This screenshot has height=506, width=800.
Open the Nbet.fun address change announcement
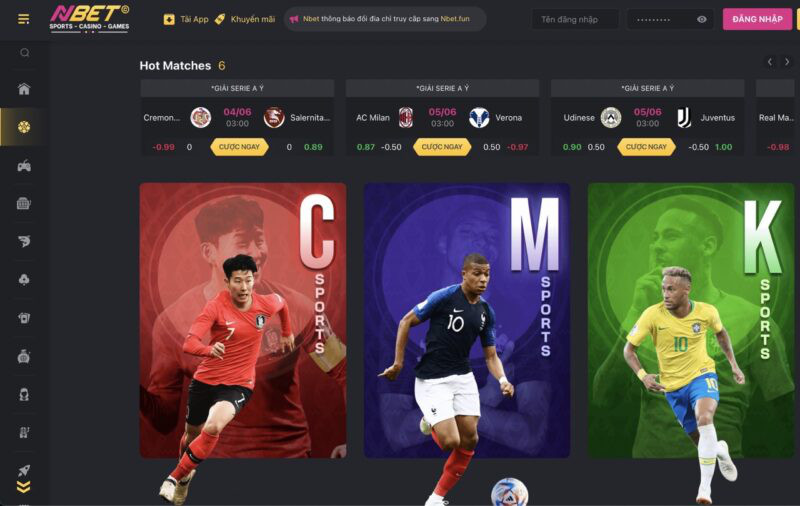[385, 19]
